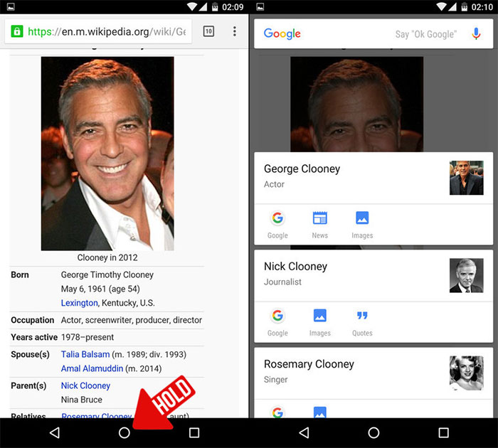Open News for George Clooney
498x448 pixels.
tap(320, 224)
